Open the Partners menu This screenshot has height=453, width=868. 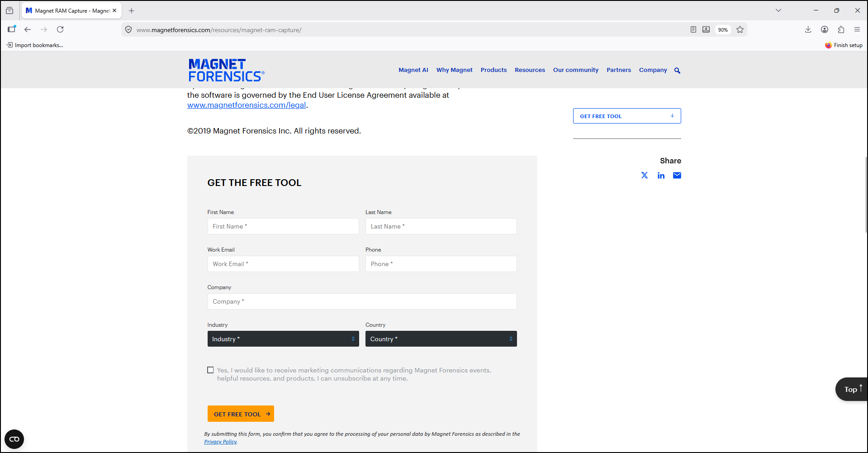click(619, 70)
